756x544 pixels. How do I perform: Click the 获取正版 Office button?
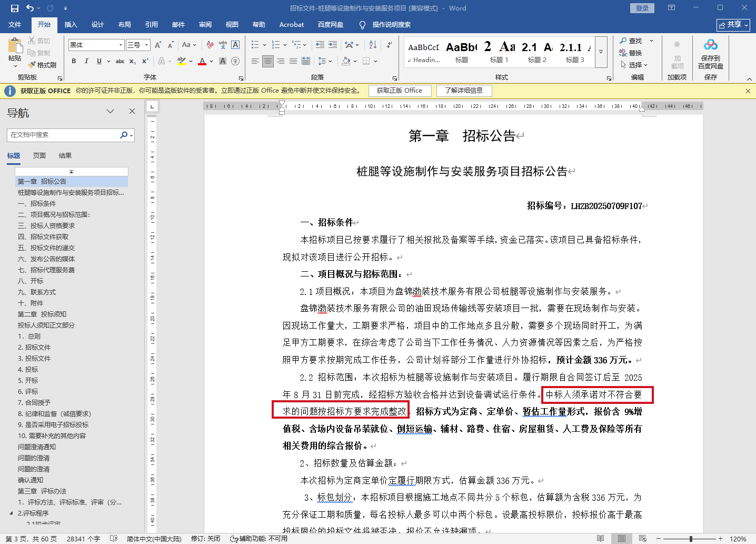point(399,91)
